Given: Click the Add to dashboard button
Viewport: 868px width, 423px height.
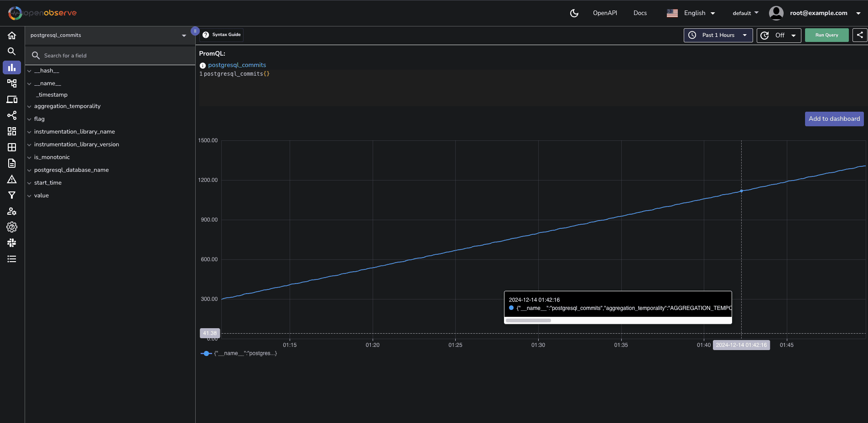Looking at the screenshot, I should (x=834, y=119).
